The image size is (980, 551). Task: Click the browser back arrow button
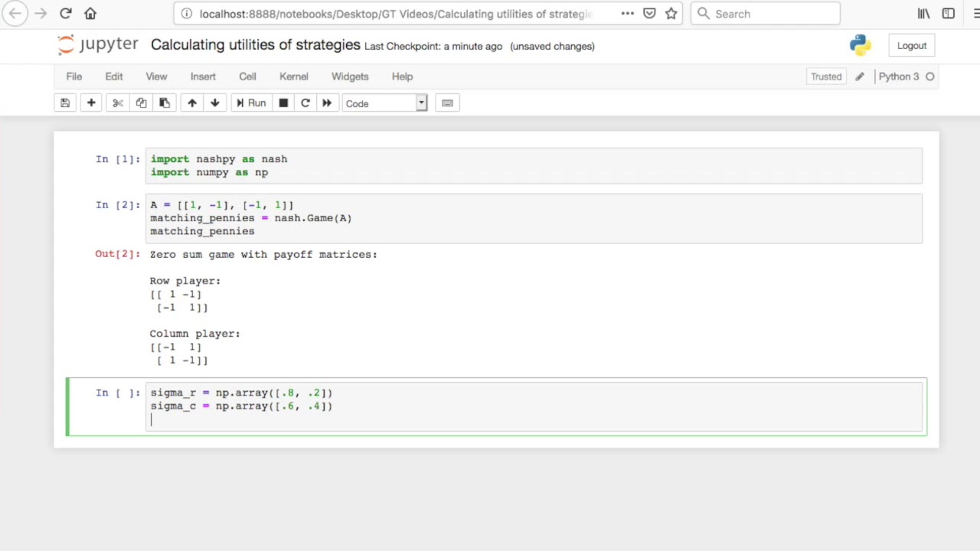click(16, 14)
